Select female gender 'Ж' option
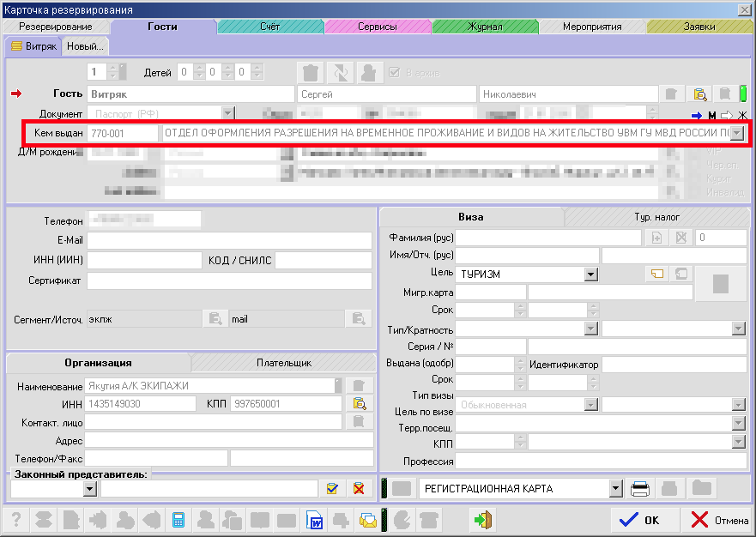 (742, 116)
